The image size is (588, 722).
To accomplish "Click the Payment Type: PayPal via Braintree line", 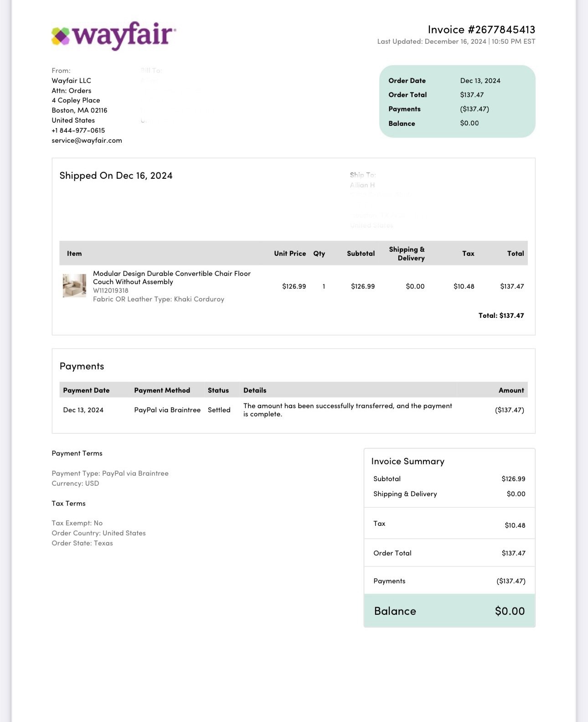I will (110, 473).
